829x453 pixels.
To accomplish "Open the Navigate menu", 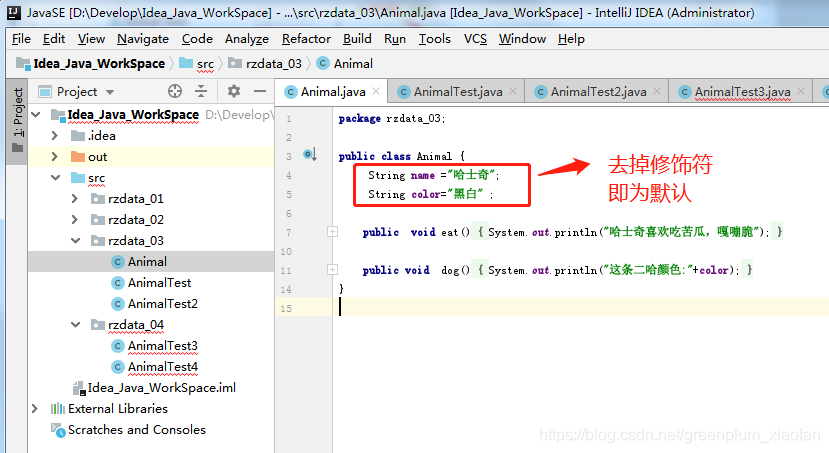I will tap(143, 39).
